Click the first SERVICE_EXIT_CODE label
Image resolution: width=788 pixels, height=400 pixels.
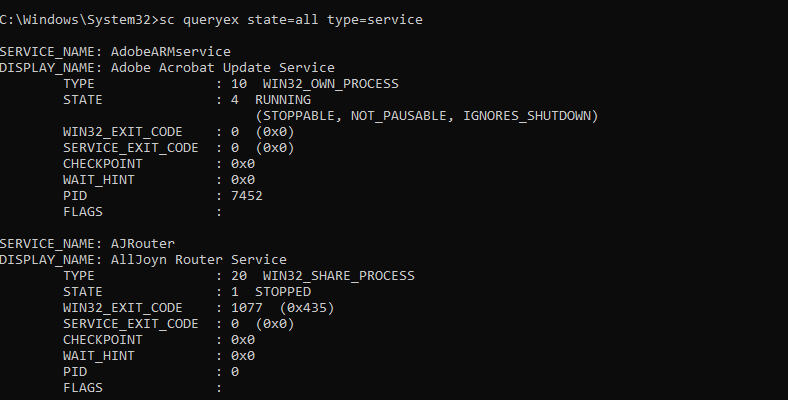[130, 148]
